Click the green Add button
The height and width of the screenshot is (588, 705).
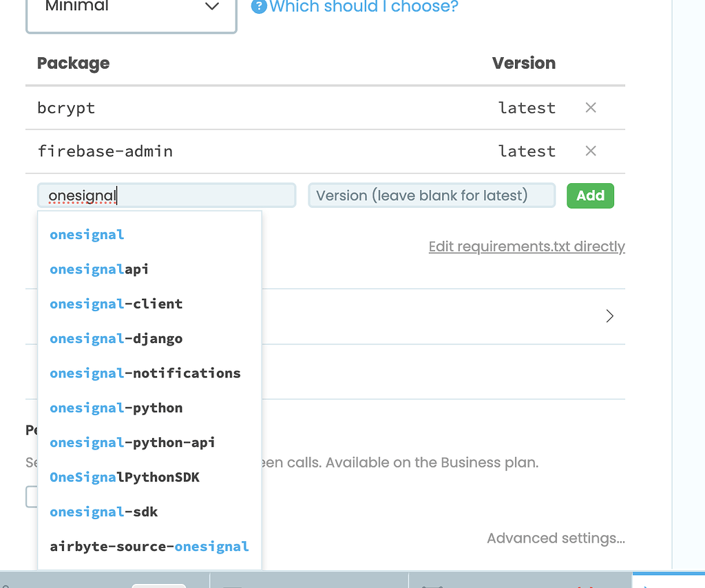(590, 196)
